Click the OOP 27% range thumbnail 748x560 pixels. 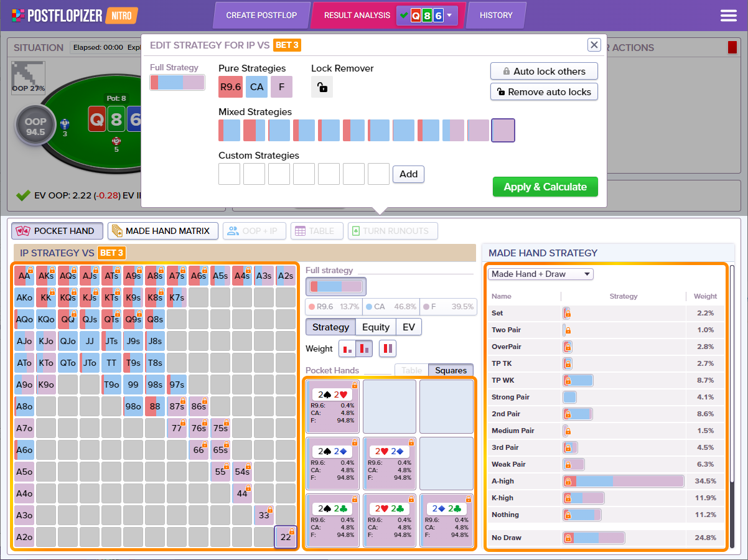(x=28, y=77)
